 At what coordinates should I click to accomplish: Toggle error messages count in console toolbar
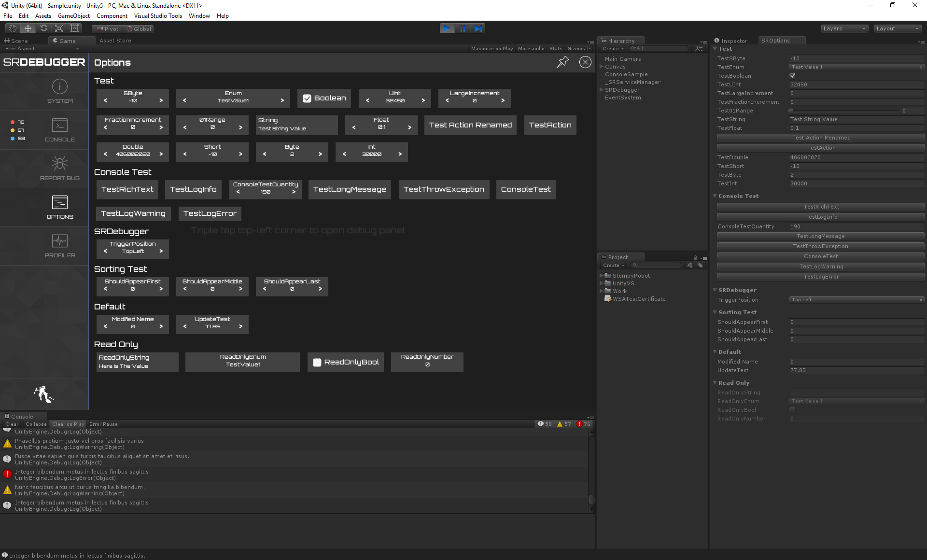[x=583, y=424]
